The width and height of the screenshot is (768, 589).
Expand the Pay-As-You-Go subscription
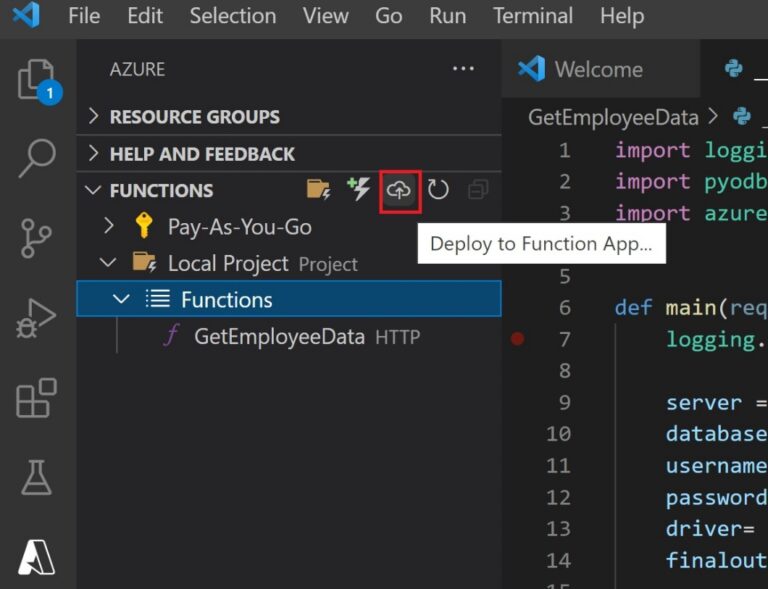pyautogui.click(x=109, y=226)
